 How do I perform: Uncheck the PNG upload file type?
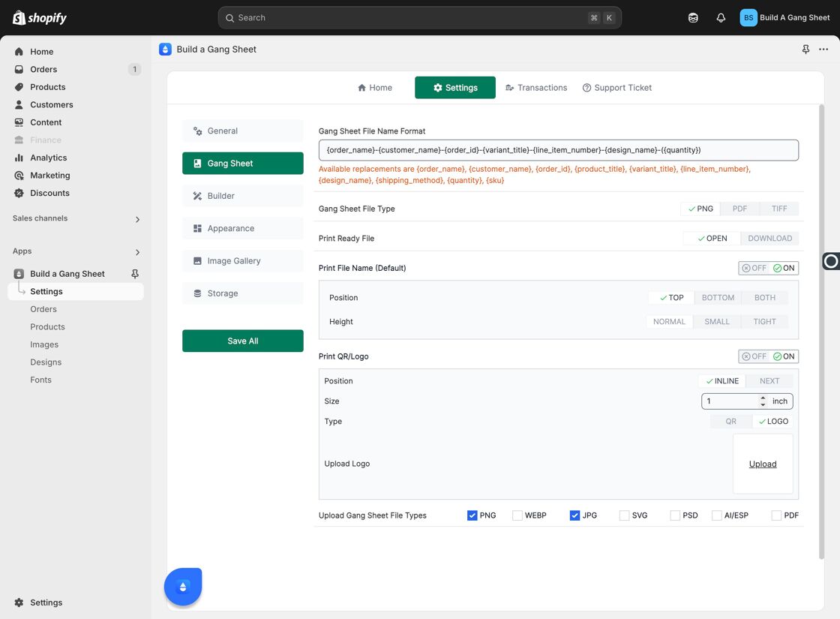pos(472,515)
